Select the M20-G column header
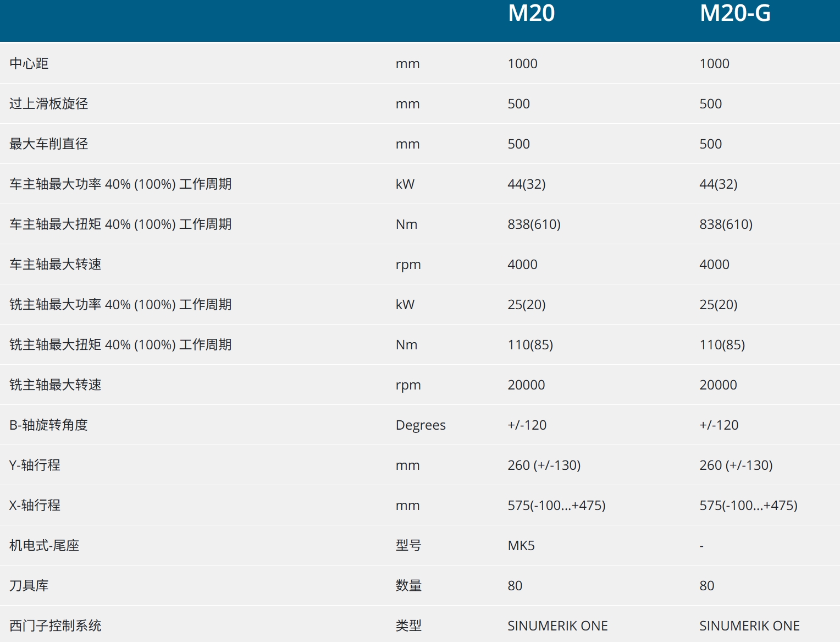The image size is (840, 642). tap(736, 14)
